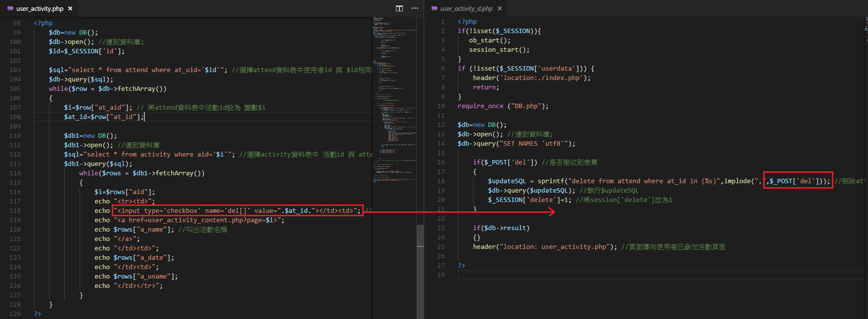Click the ob_start(); line

(490, 40)
